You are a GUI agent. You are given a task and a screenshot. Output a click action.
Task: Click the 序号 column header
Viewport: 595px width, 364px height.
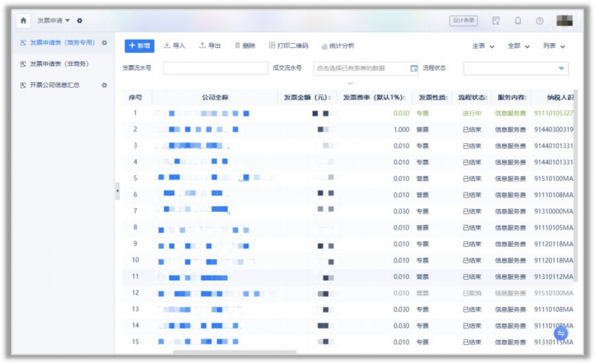[135, 98]
